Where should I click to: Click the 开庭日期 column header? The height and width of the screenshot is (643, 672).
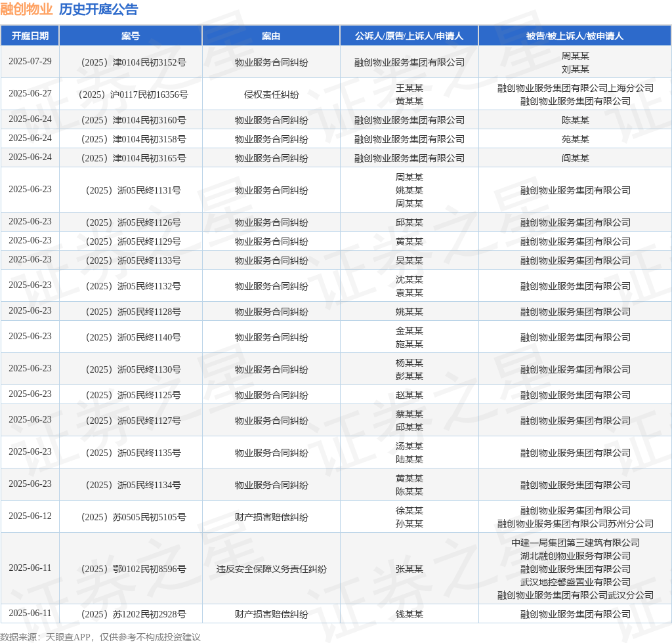coord(30,36)
